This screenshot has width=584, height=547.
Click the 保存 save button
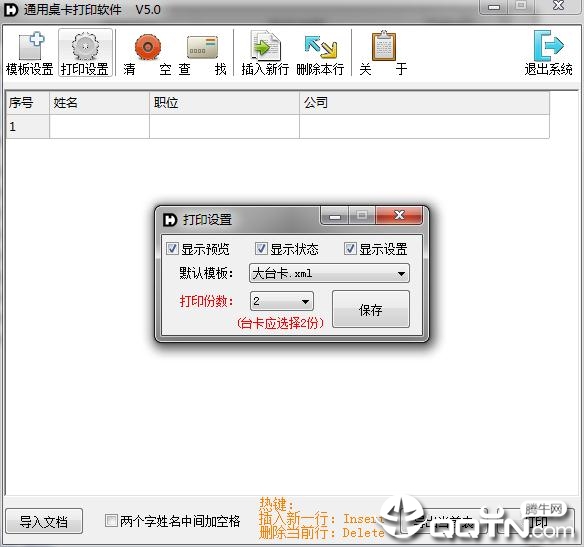[371, 309]
